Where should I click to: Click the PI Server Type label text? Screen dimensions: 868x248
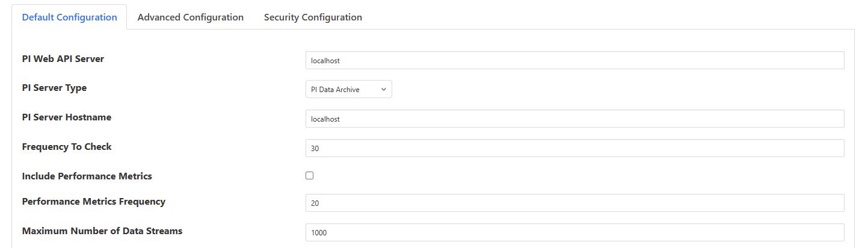54,88
